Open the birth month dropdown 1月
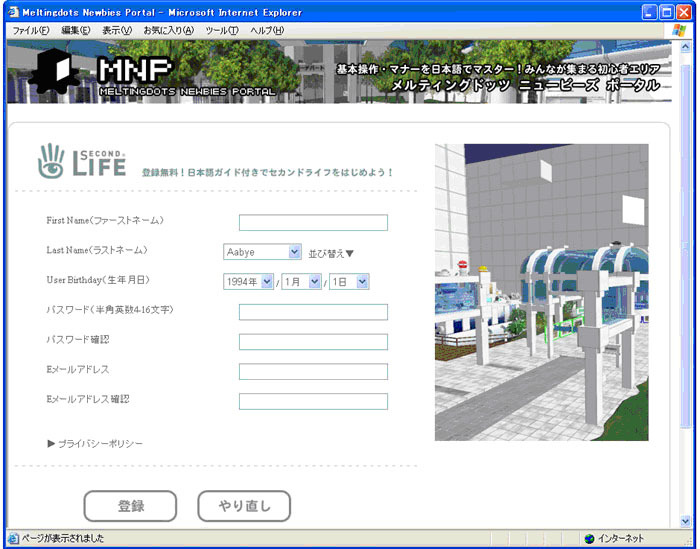This screenshot has width=700, height=549. [301, 282]
